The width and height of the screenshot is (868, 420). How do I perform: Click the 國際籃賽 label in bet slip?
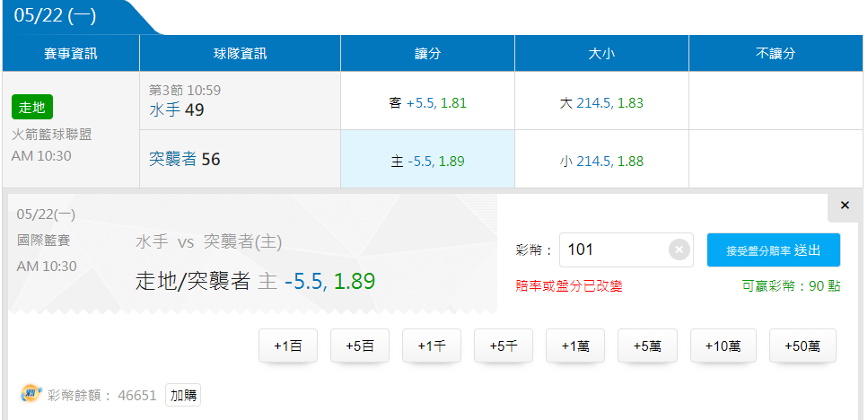[x=44, y=241]
